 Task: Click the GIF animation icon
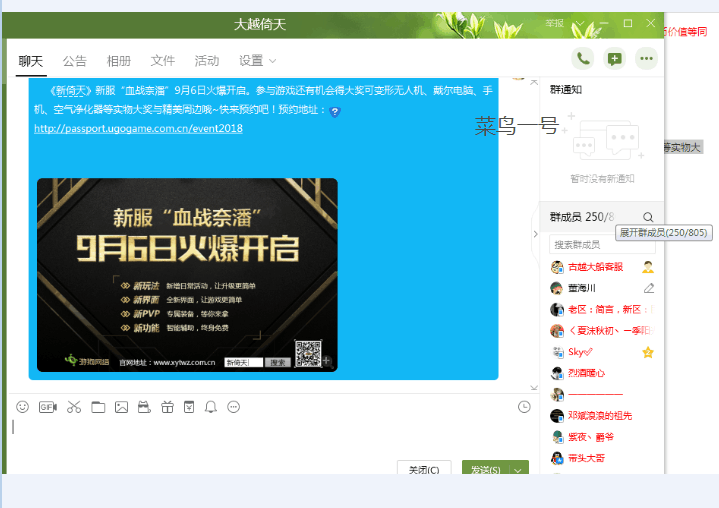coord(48,407)
